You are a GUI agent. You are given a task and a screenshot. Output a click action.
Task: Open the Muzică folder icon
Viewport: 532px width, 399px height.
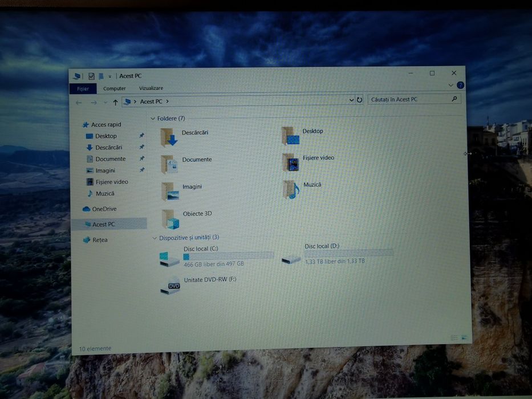click(291, 189)
